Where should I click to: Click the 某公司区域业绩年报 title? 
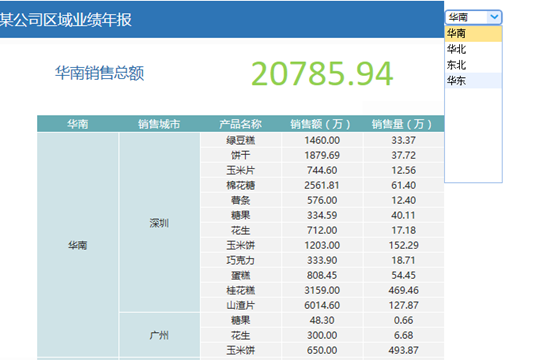point(66,20)
